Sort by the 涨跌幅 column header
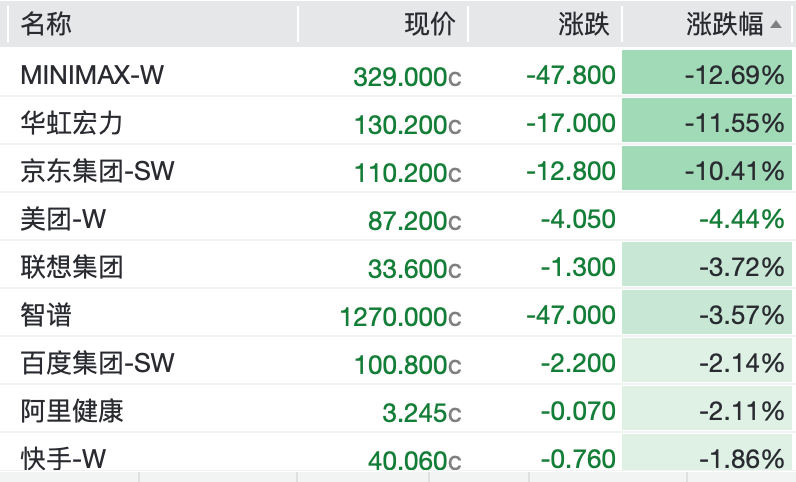Screen dimensions: 796x482 click(x=724, y=24)
